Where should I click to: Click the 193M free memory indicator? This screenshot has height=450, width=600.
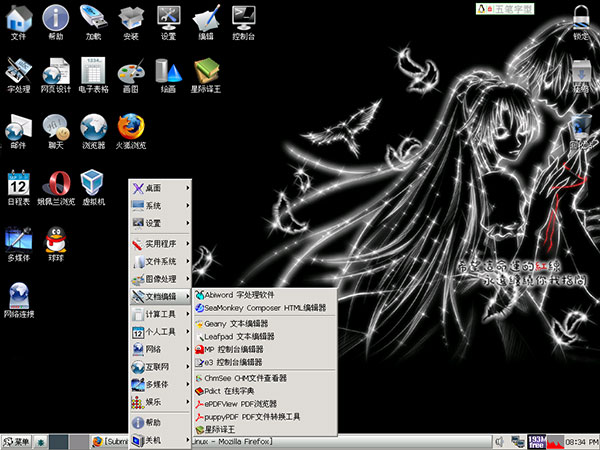[537, 442]
